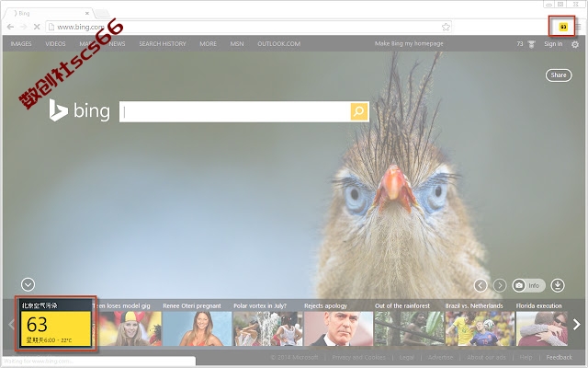The height and width of the screenshot is (368, 588).
Task: Open Renee Oteri pregnant story
Action: tap(197, 325)
